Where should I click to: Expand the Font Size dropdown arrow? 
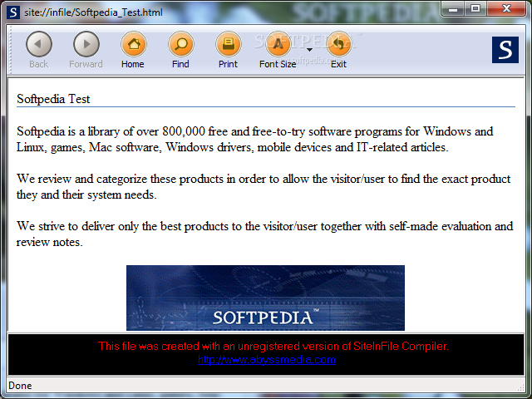309,50
